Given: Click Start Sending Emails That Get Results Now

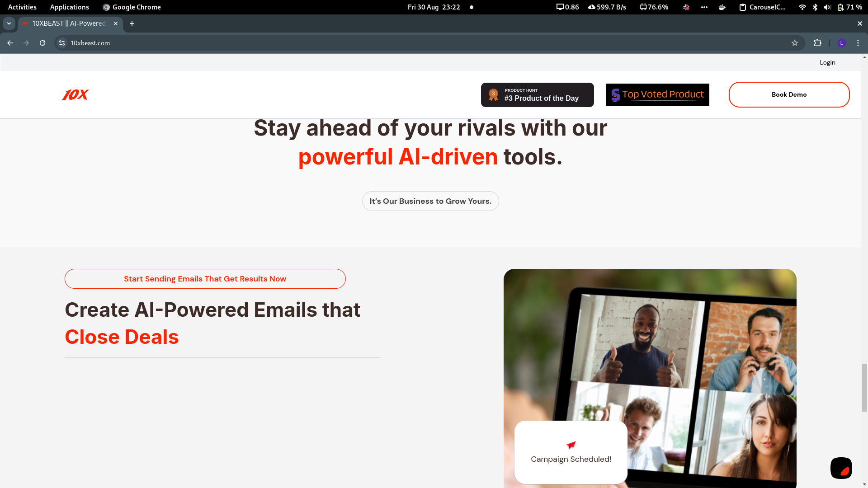Looking at the screenshot, I should click(x=205, y=278).
